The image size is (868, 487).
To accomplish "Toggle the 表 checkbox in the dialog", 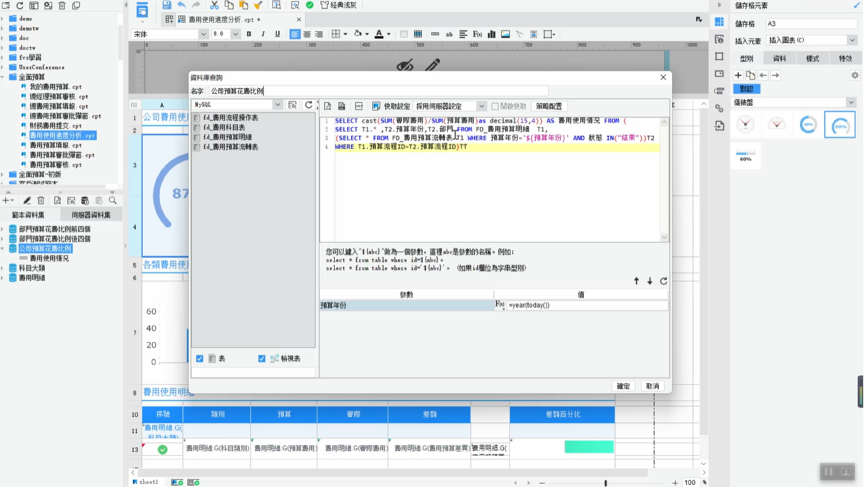I will pyautogui.click(x=200, y=358).
